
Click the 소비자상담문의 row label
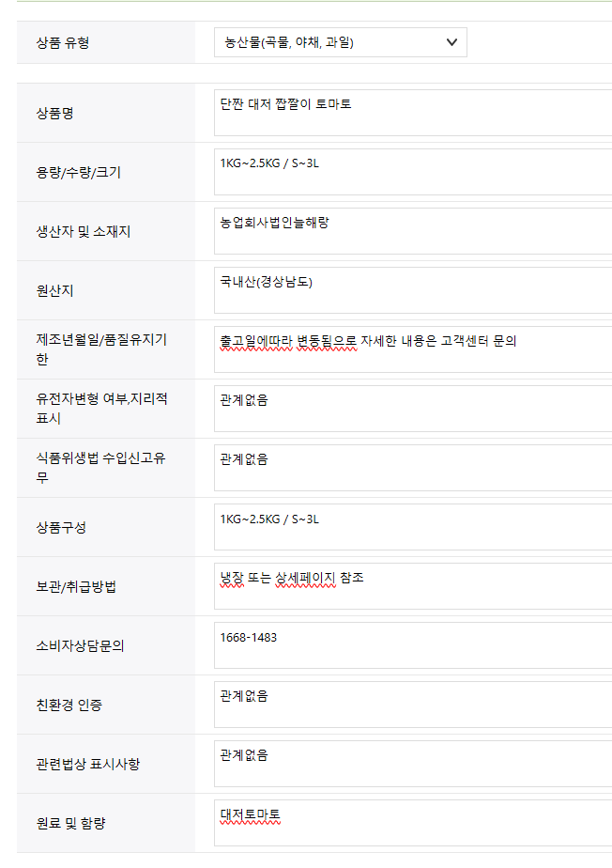coord(80,646)
